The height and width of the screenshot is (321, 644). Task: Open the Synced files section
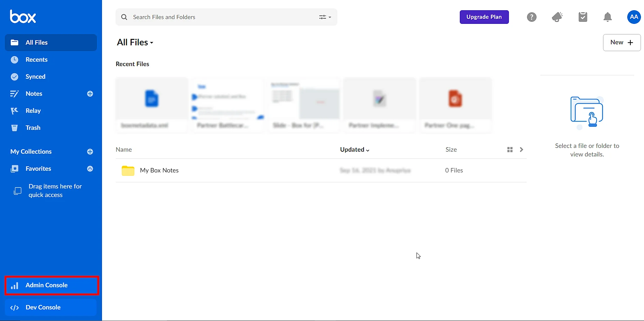35,76
